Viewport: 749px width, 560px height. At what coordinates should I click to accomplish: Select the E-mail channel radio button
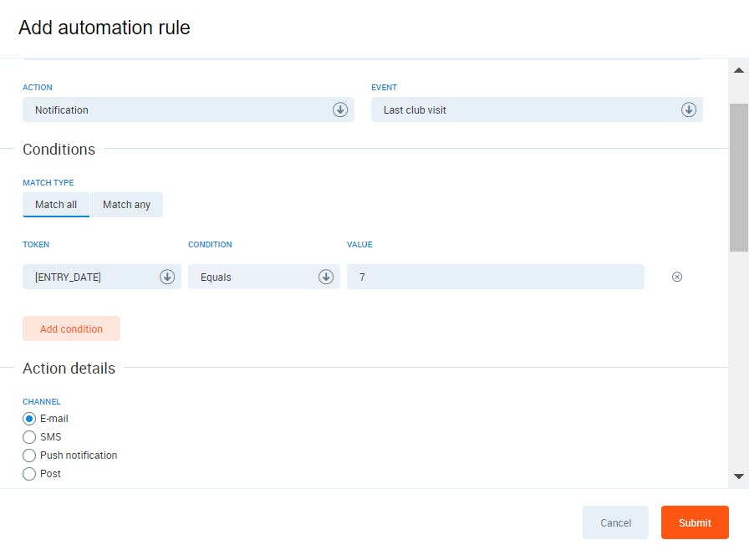[x=29, y=419]
